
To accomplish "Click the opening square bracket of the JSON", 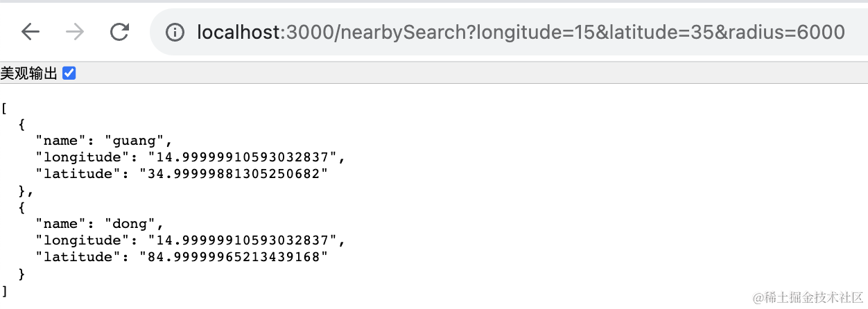I will coord(4,107).
